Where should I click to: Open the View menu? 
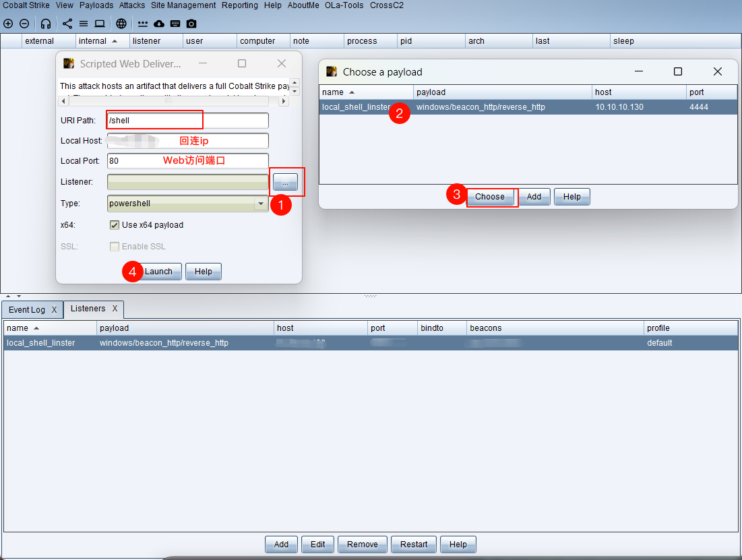tap(64, 5)
